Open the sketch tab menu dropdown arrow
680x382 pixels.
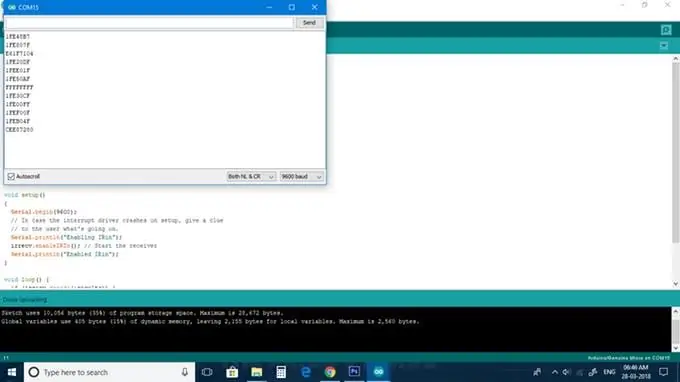click(664, 46)
